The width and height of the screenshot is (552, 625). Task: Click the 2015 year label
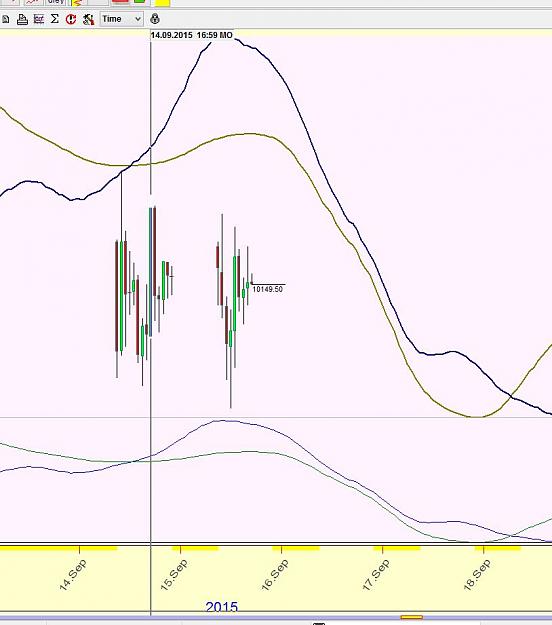pos(222,607)
